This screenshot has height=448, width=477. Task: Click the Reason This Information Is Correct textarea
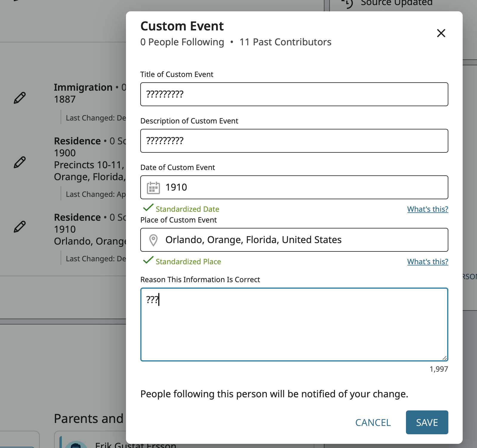[x=294, y=325]
